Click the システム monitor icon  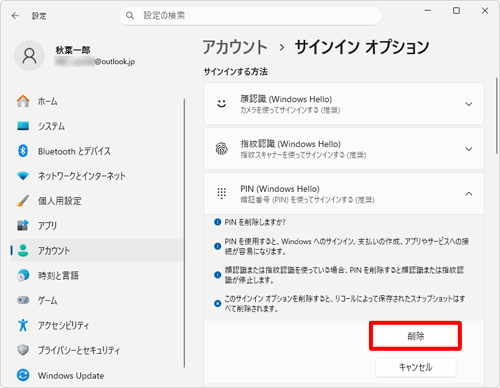pos(23,126)
